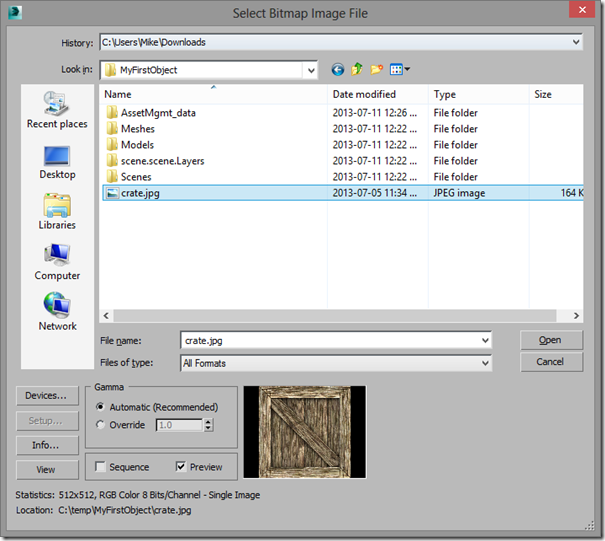Open Recent places in the sidebar

(x=57, y=110)
